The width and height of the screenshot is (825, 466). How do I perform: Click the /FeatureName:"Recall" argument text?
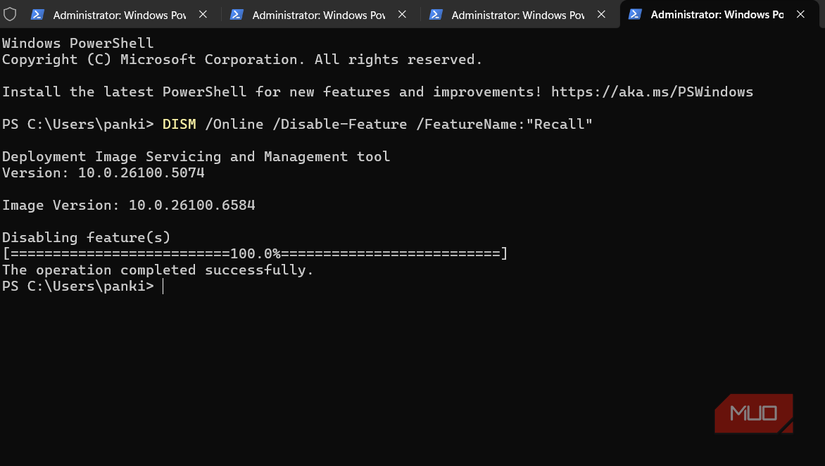(x=504, y=124)
